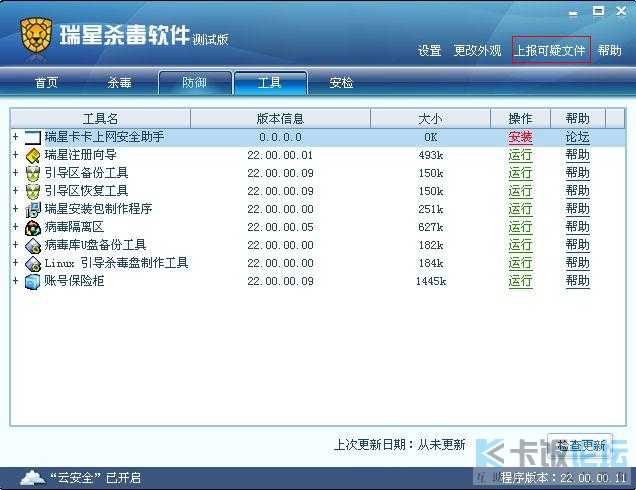636x490 pixels.
Task: Click the 1445k size cell
Action: (x=431, y=281)
